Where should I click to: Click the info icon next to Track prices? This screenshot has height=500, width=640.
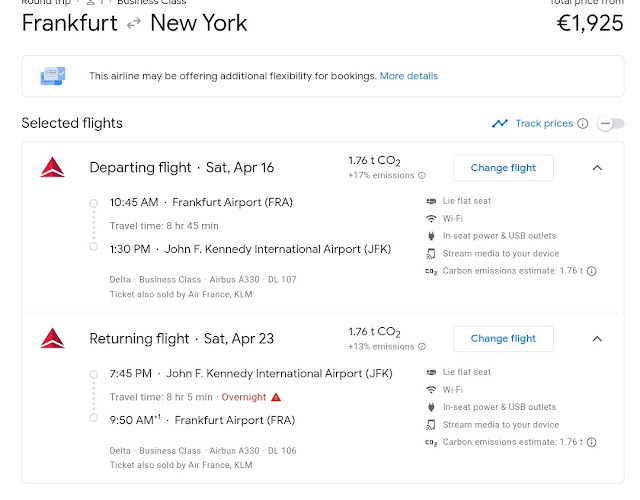coord(582,124)
